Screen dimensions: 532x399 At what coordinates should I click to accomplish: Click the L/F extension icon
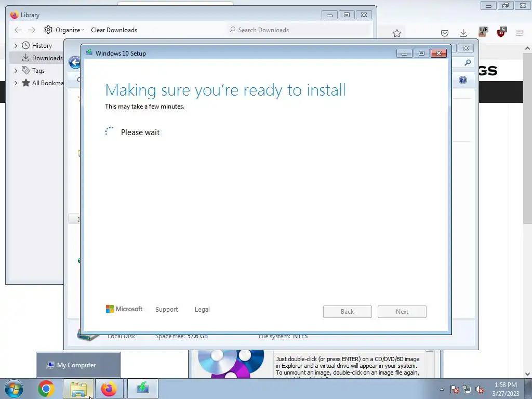tap(483, 32)
